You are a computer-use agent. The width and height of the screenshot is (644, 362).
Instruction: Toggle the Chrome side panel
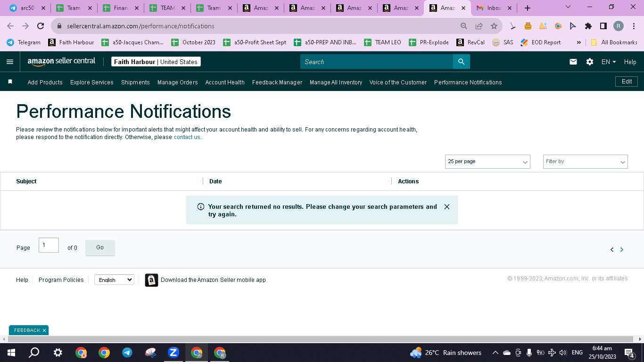(x=603, y=26)
